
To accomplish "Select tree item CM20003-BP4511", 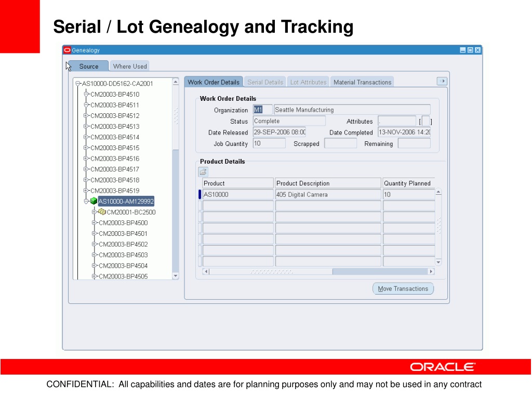I will point(115,105).
